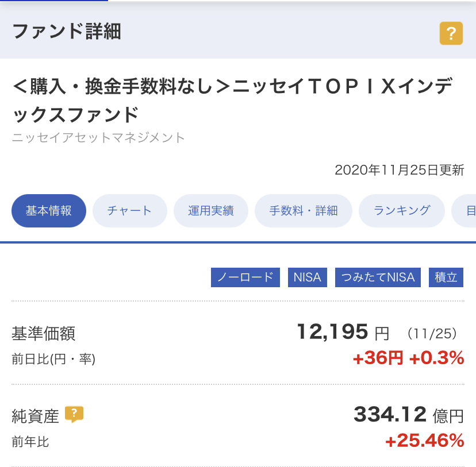Image resolution: width=476 pixels, height=467 pixels.
Task: Show the ランキング tab
Action: tap(402, 211)
